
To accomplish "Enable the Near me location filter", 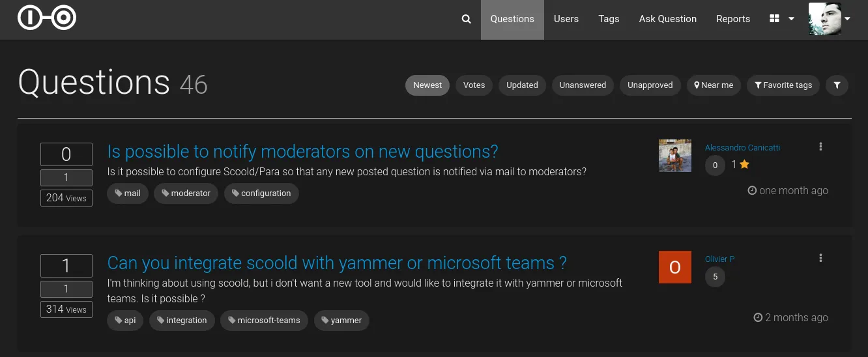I will click(714, 85).
